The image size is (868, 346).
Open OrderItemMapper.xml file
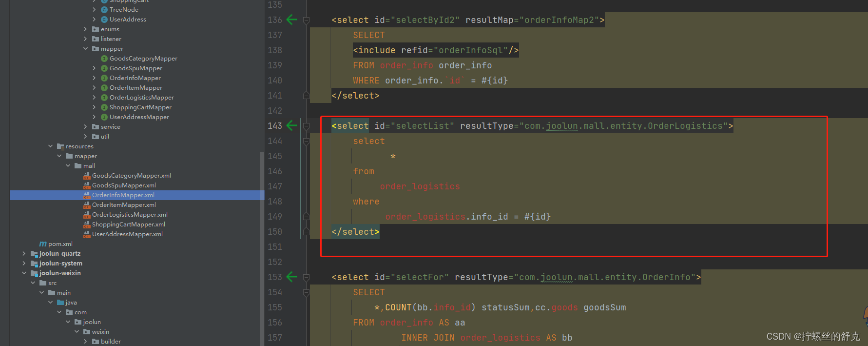(x=124, y=204)
